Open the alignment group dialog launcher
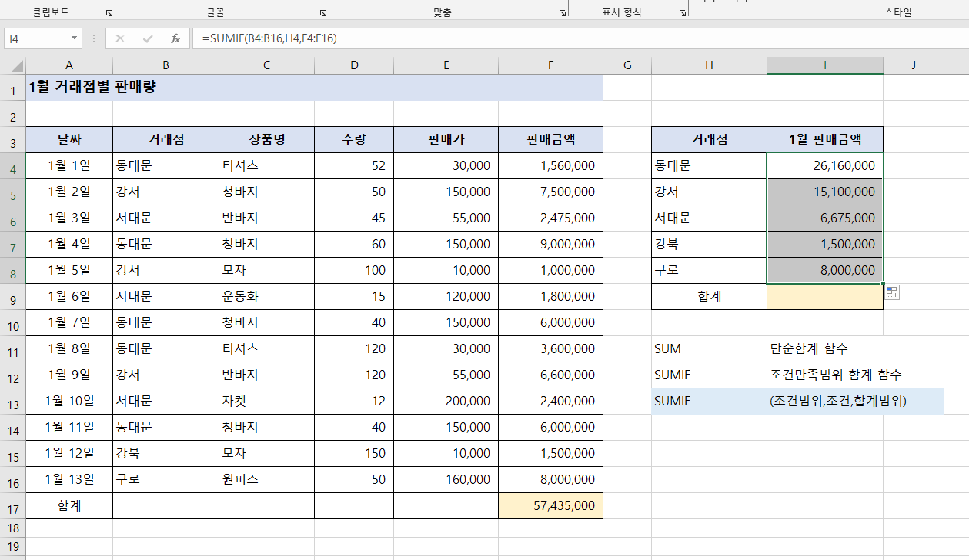 tap(562, 14)
